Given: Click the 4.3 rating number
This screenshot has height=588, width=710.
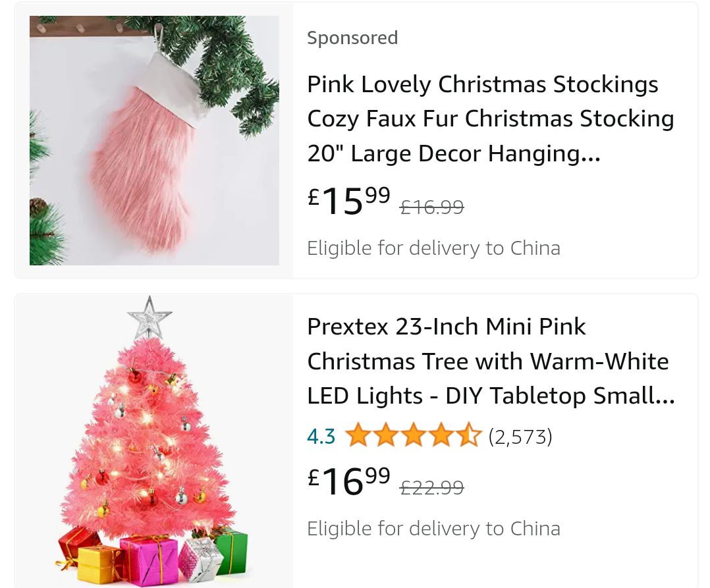Looking at the screenshot, I should click(x=321, y=437).
